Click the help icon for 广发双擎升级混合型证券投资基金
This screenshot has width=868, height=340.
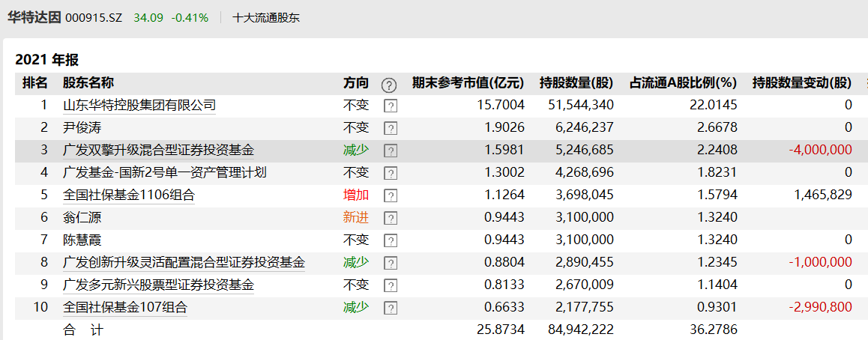point(390,151)
